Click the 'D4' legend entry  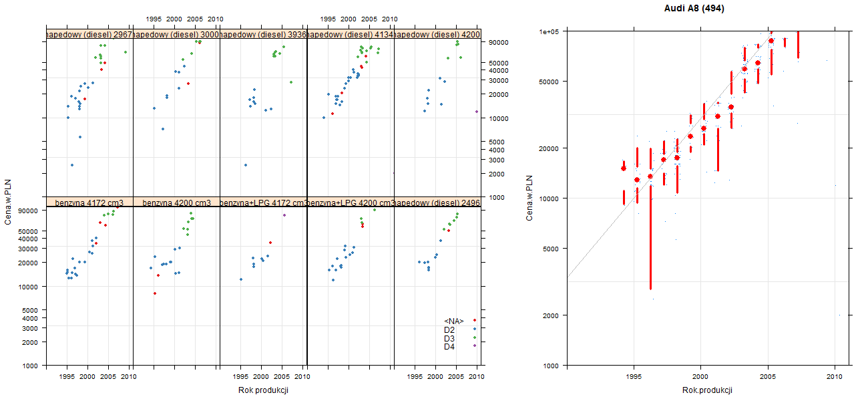[x=449, y=347]
